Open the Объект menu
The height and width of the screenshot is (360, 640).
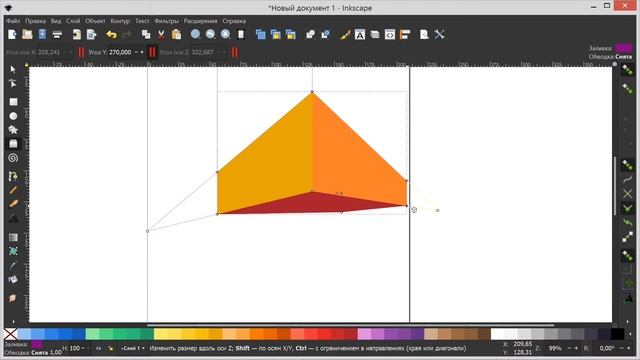point(95,21)
